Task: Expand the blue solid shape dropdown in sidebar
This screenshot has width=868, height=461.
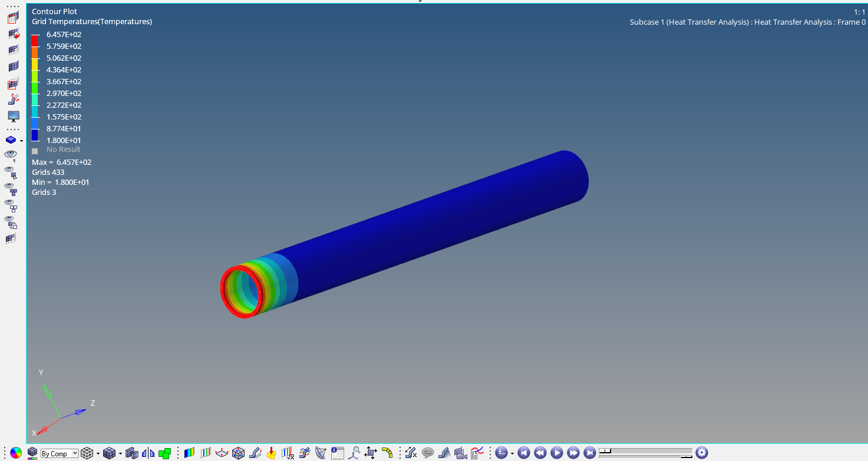Action: (x=21, y=141)
